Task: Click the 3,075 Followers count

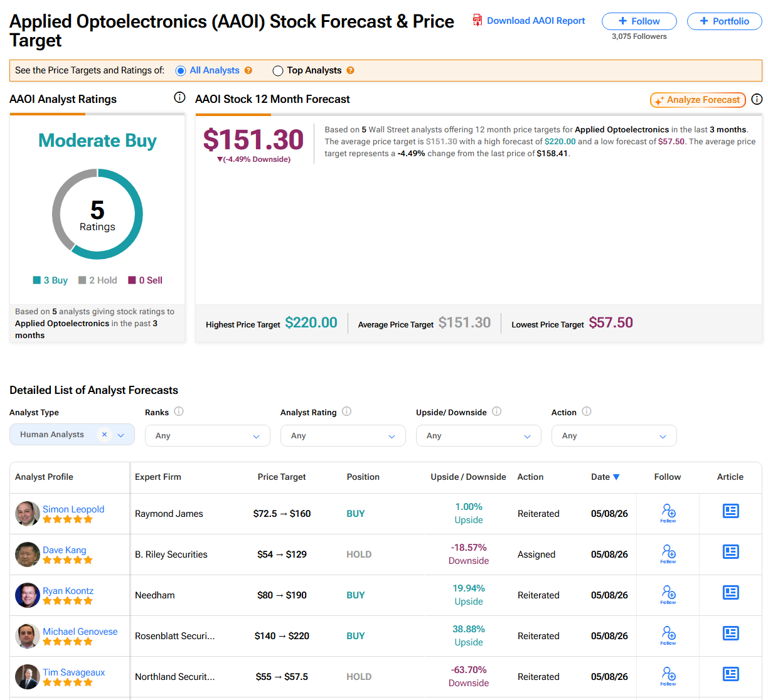Action: coord(639,36)
